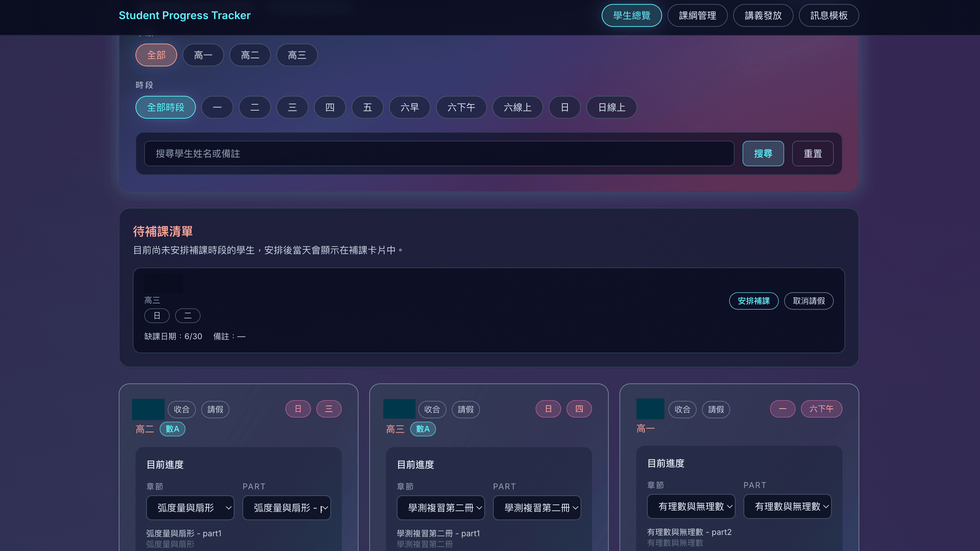Filter time slot 六線上
This screenshot has width=980, height=551.
coord(518,107)
